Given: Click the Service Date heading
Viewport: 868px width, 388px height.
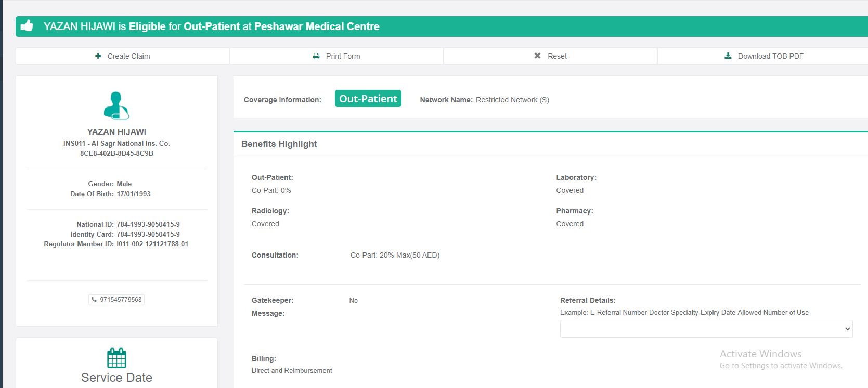Looking at the screenshot, I should point(116,378).
